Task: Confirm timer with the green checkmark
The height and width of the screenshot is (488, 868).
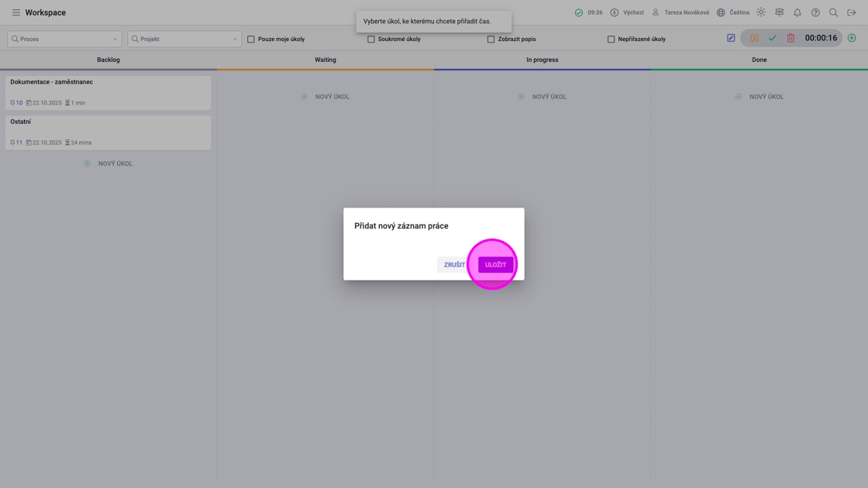Action: (773, 38)
